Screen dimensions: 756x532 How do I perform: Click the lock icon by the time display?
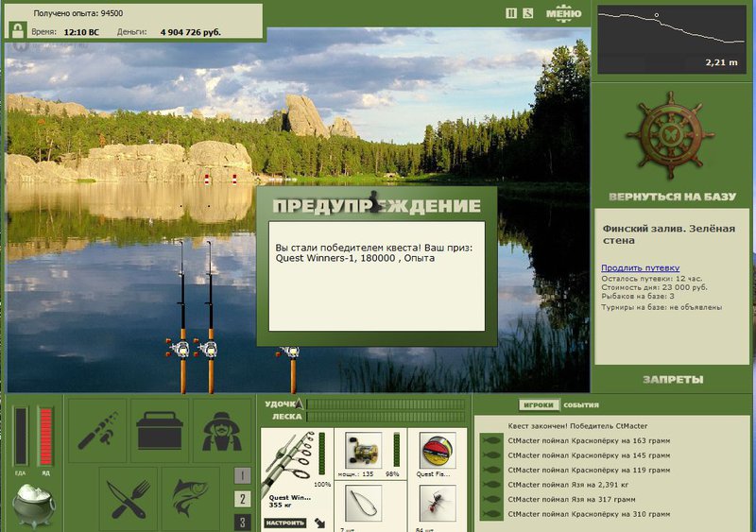(x=18, y=30)
